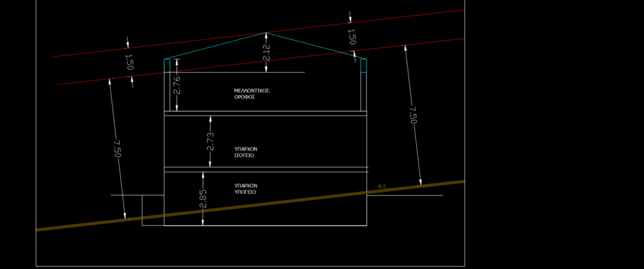The image size is (644, 269).
Task: Select the cyan right parapet rectangle
Action: pos(363,66)
